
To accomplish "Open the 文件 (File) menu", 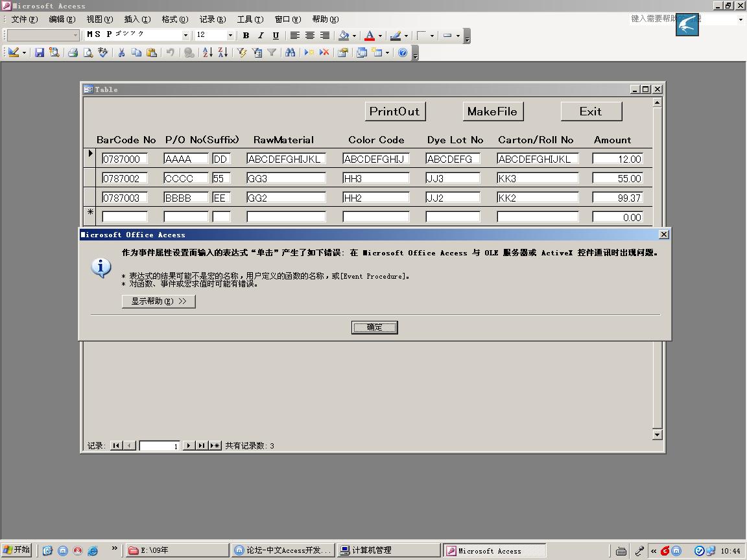I will tap(24, 19).
